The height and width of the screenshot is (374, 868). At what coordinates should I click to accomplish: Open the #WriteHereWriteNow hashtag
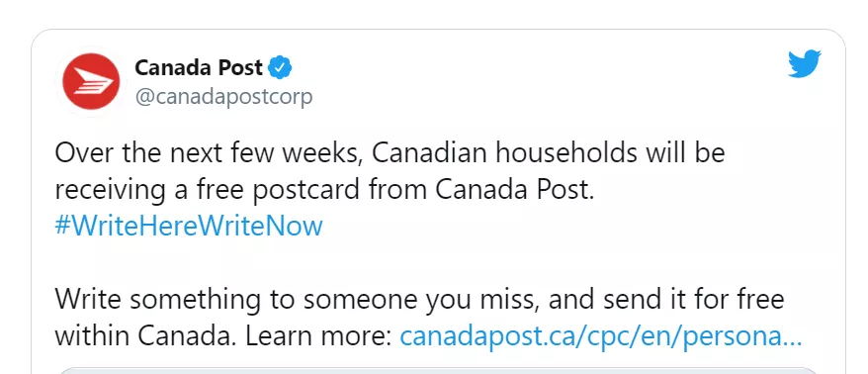click(x=189, y=226)
